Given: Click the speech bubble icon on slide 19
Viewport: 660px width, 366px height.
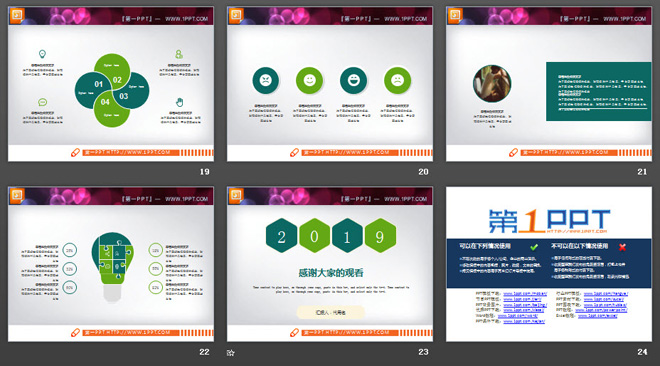Looking at the screenshot, I should click(x=43, y=102).
